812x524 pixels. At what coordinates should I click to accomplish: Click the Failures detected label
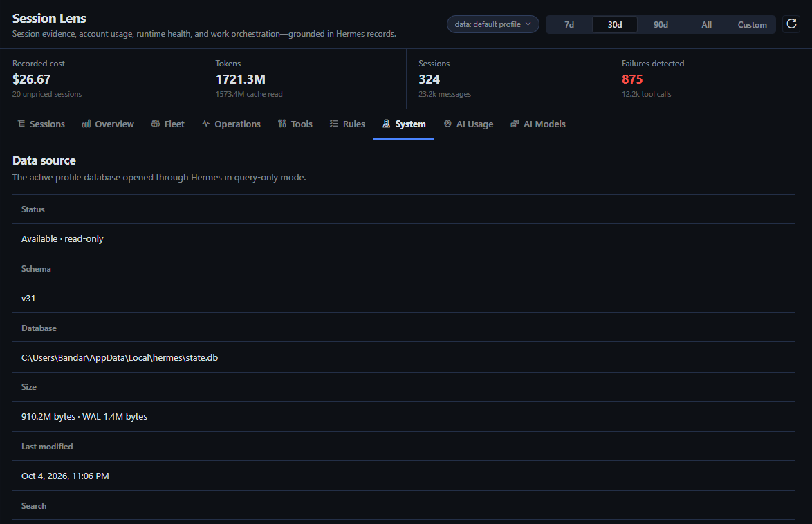(x=653, y=63)
